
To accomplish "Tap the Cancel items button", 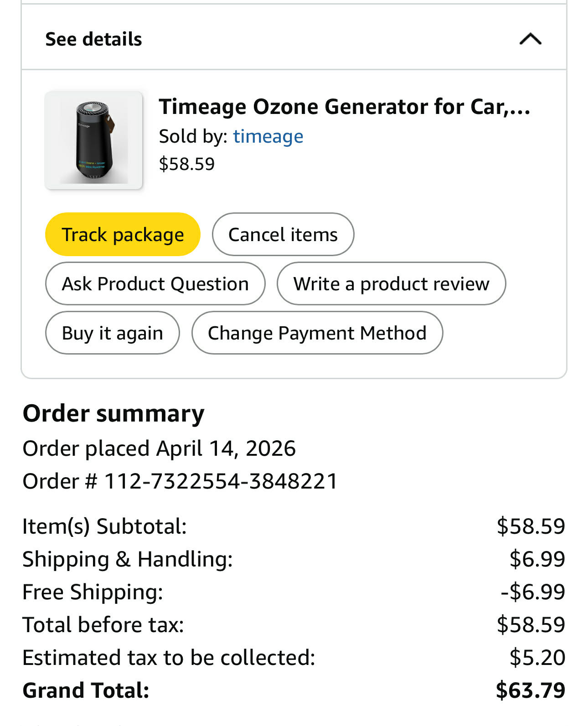I will click(283, 235).
